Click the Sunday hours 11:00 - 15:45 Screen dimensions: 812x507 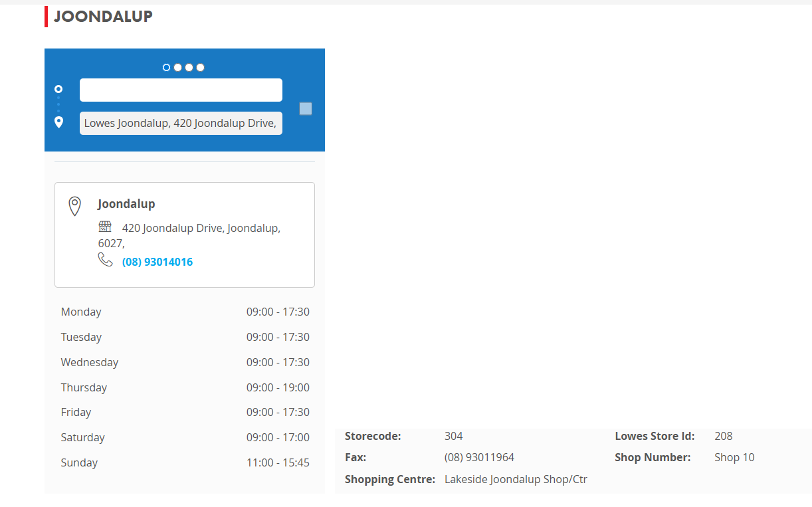tap(278, 462)
